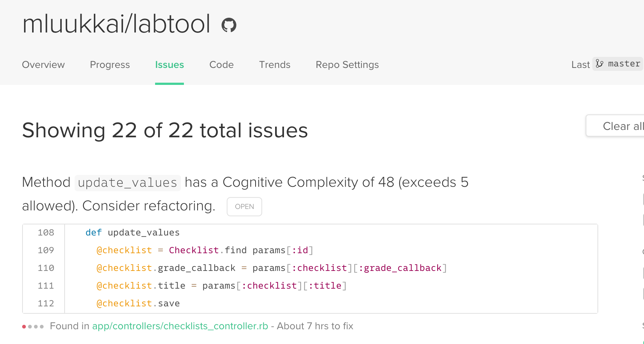View the Trends tab
Image resolution: width=644 pixels, height=344 pixels.
pos(274,65)
